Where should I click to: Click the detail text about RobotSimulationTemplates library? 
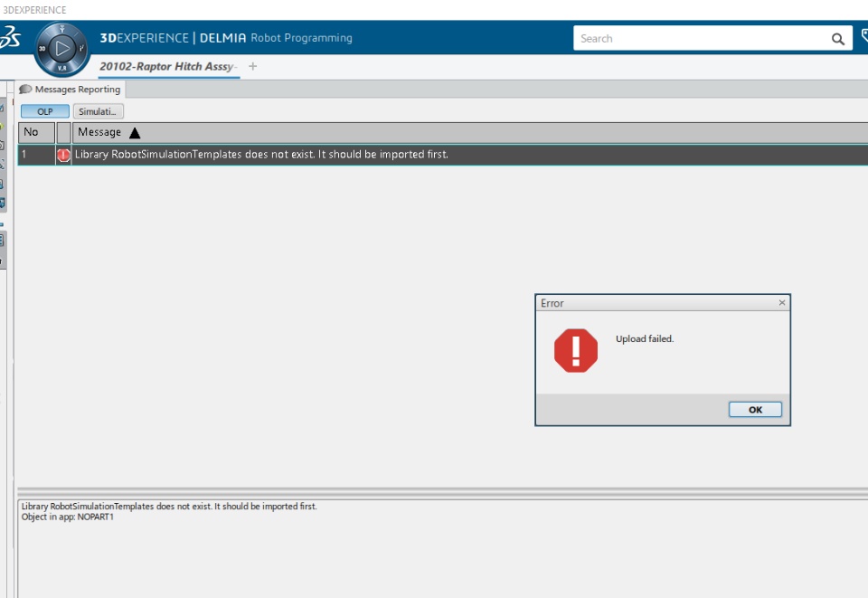(x=169, y=506)
